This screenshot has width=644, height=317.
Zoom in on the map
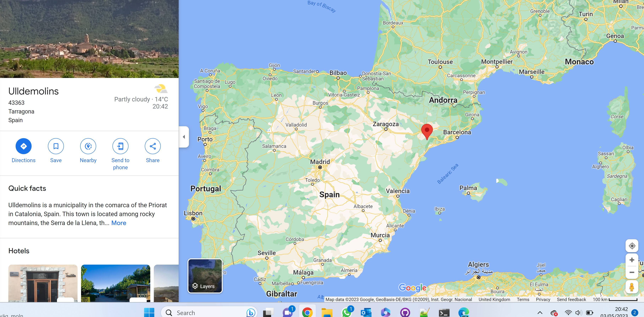(x=632, y=260)
